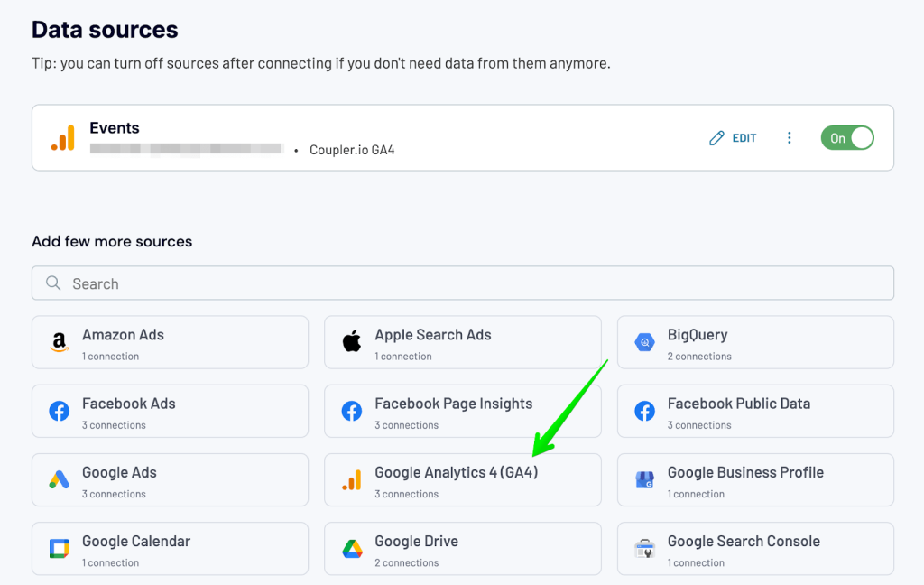Image resolution: width=924 pixels, height=585 pixels.
Task: Toggle the Events source On switch off
Action: [x=846, y=138]
